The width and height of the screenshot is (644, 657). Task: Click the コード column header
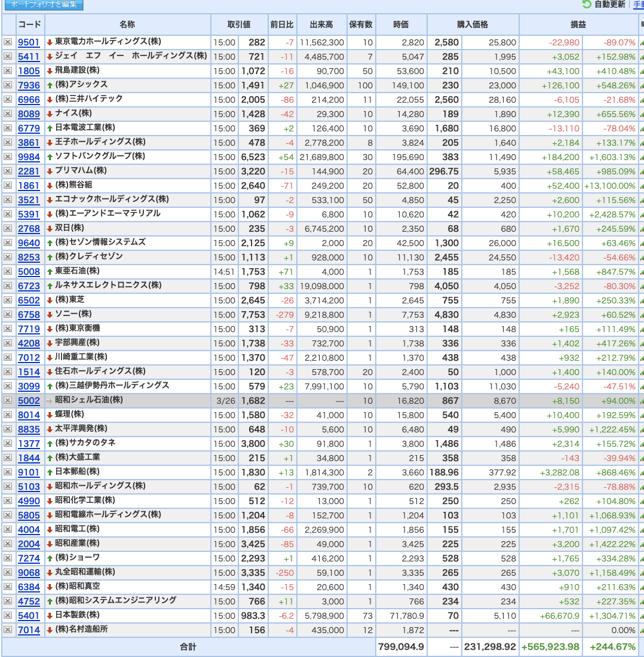[x=30, y=24]
